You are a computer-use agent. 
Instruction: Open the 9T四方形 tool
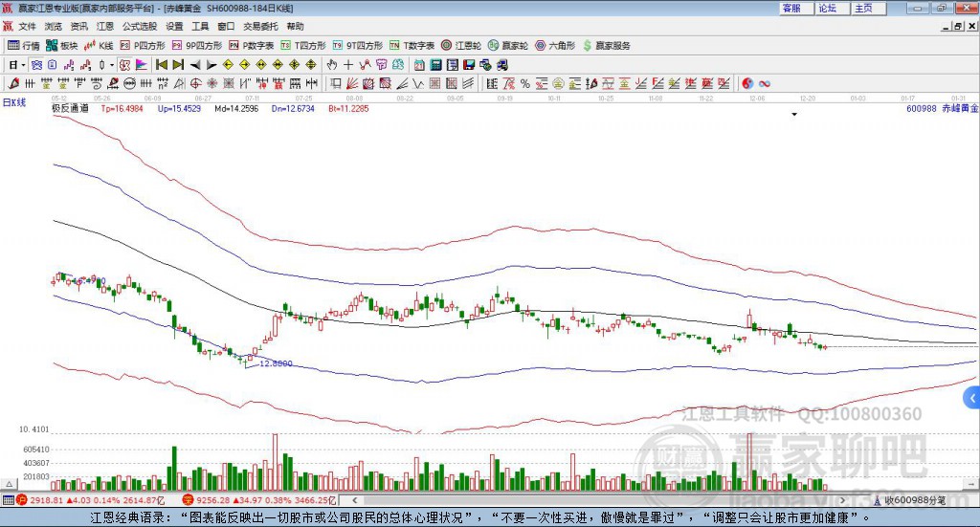click(358, 46)
